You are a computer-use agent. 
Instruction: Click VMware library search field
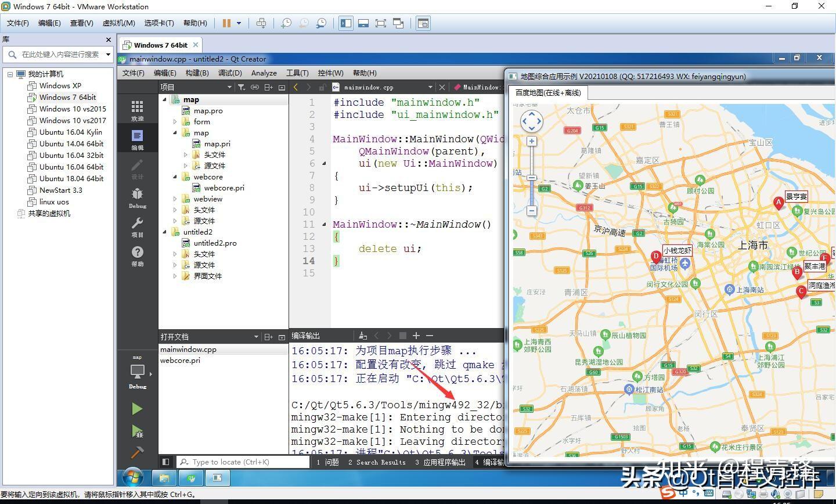[58, 55]
